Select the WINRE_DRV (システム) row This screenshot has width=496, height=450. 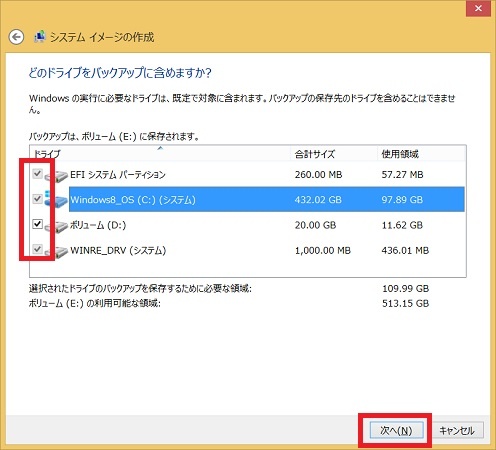[x=248, y=250]
